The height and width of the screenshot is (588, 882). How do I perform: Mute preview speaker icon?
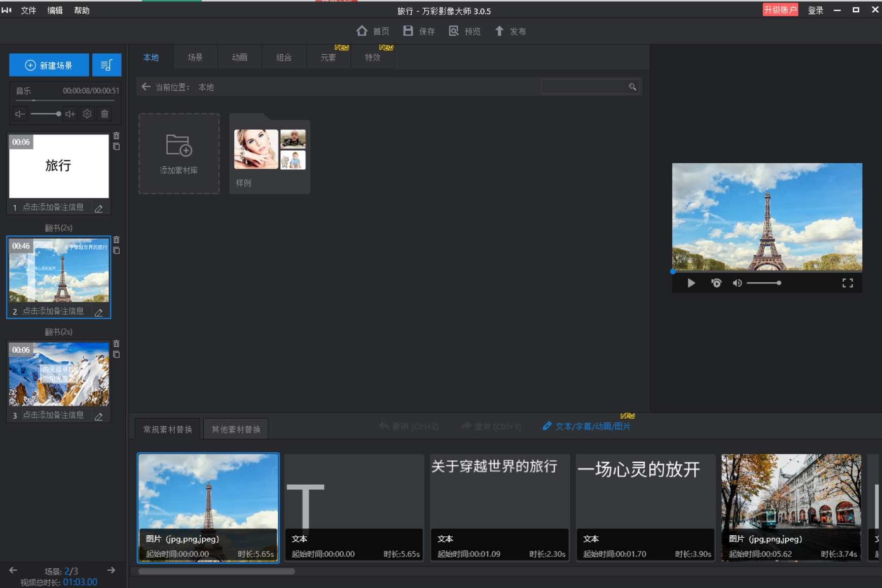(x=737, y=283)
